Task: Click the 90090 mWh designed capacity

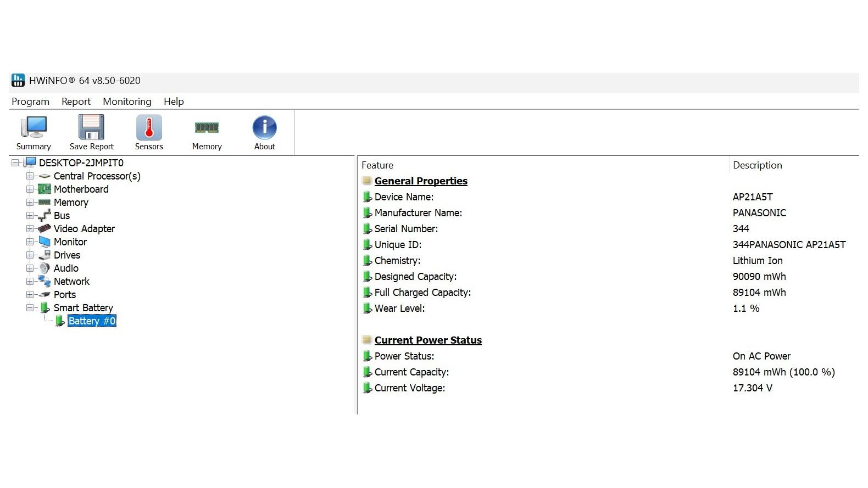Action: tap(759, 277)
